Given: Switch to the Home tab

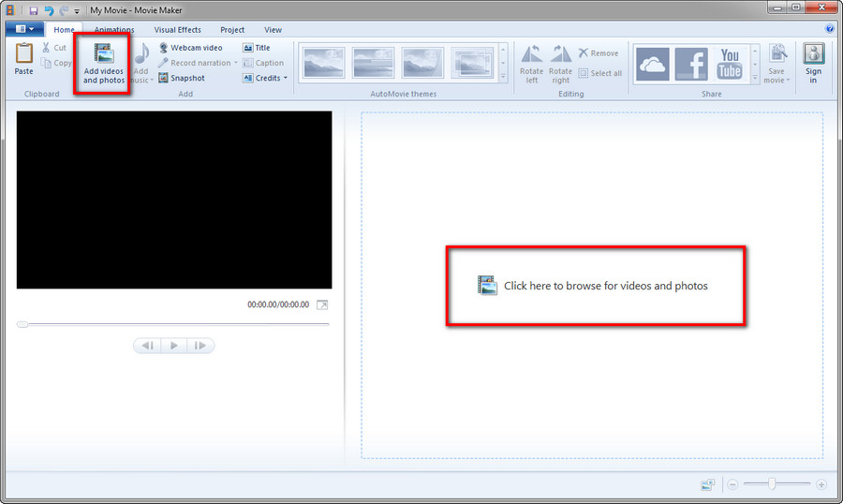Looking at the screenshot, I should point(64,30).
